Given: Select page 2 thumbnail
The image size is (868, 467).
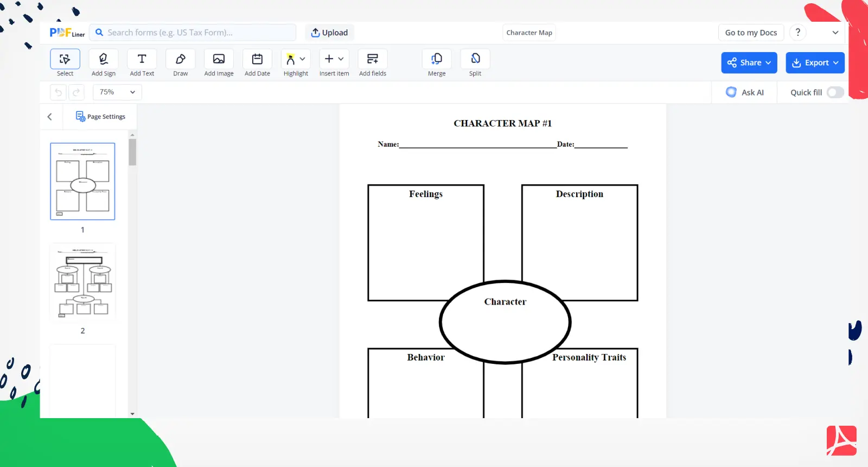Looking at the screenshot, I should [82, 282].
